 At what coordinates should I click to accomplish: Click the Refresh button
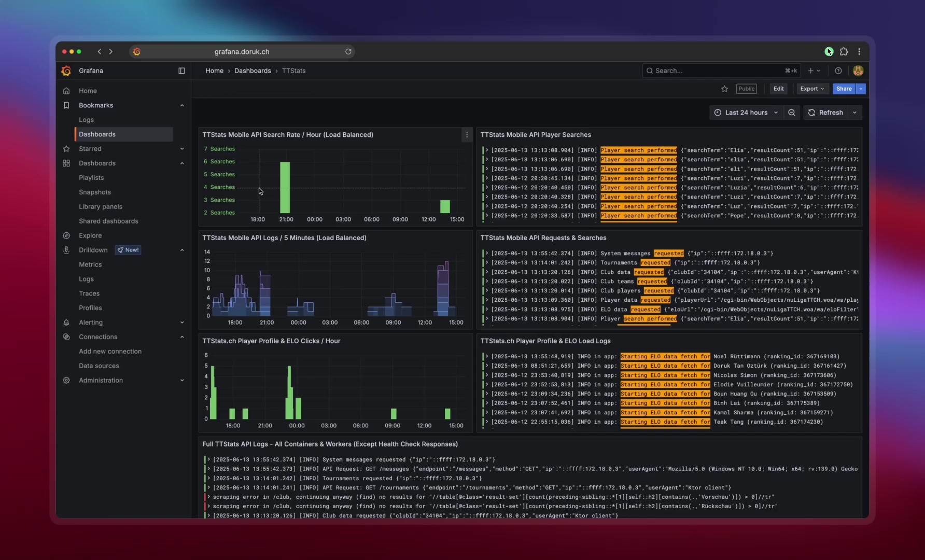[x=825, y=113]
